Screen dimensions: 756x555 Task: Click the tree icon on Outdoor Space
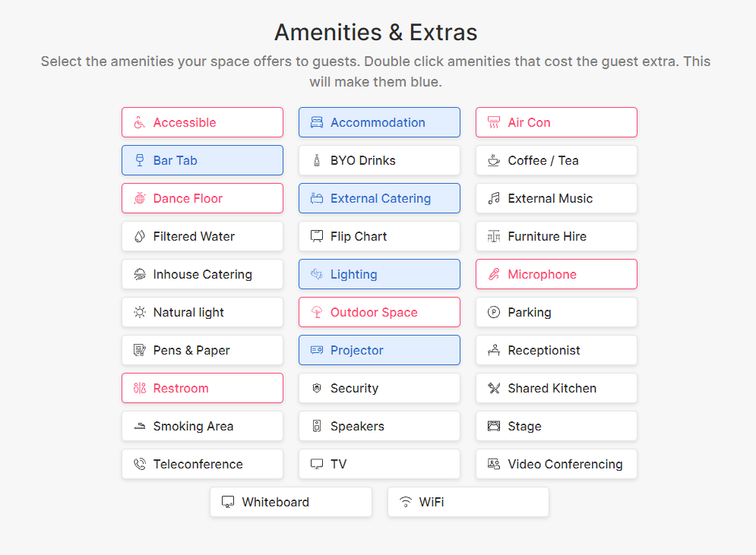point(317,312)
